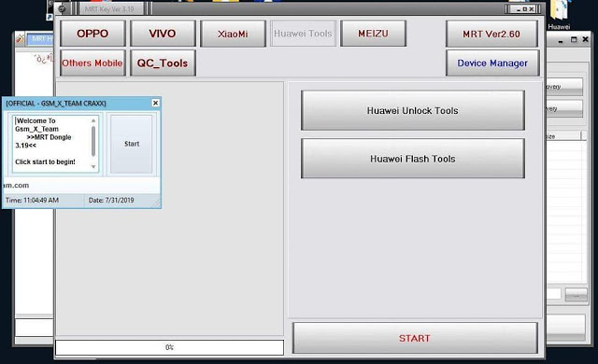Open the OPPO tools section
This screenshot has width=598, height=364.
click(x=93, y=34)
